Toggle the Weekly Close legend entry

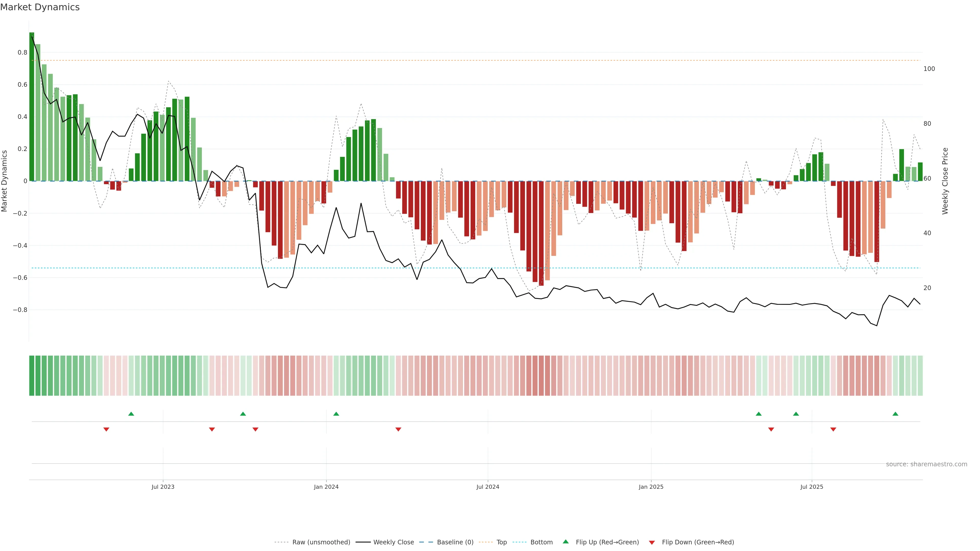click(393, 542)
